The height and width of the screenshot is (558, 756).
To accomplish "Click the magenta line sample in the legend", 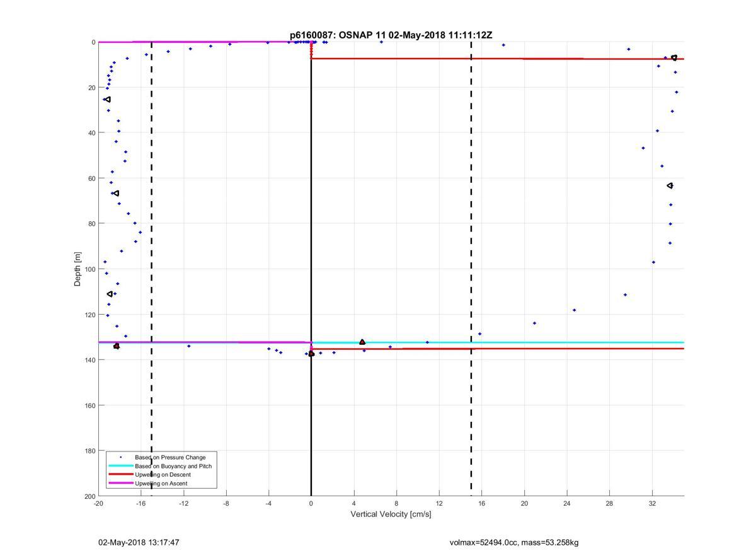I will (121, 484).
